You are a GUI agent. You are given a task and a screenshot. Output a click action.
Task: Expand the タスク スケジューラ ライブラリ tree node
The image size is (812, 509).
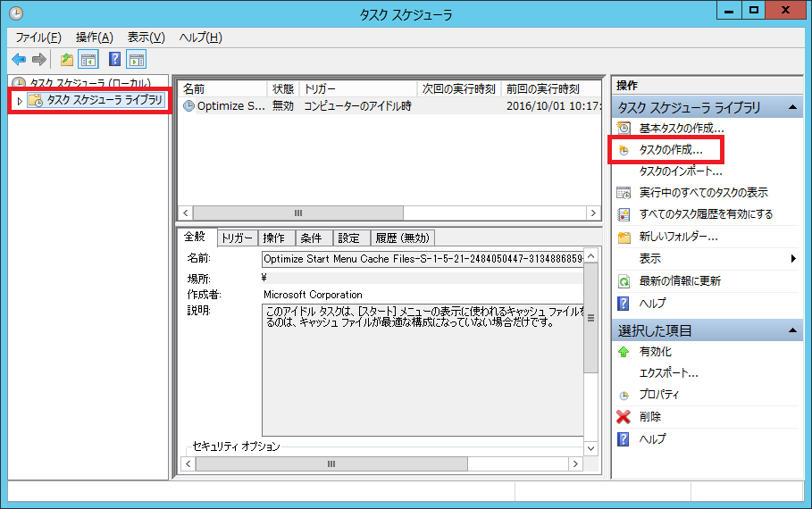tap(20, 101)
